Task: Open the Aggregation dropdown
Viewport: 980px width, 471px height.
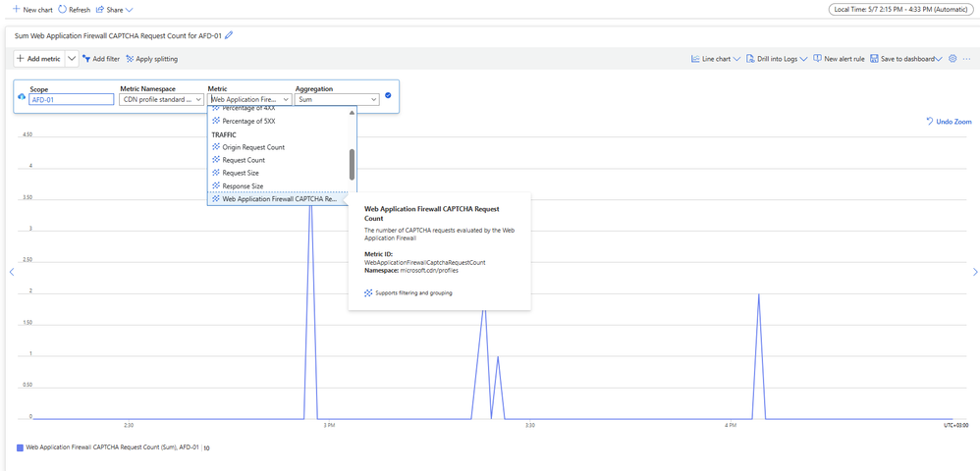Action: (x=337, y=99)
